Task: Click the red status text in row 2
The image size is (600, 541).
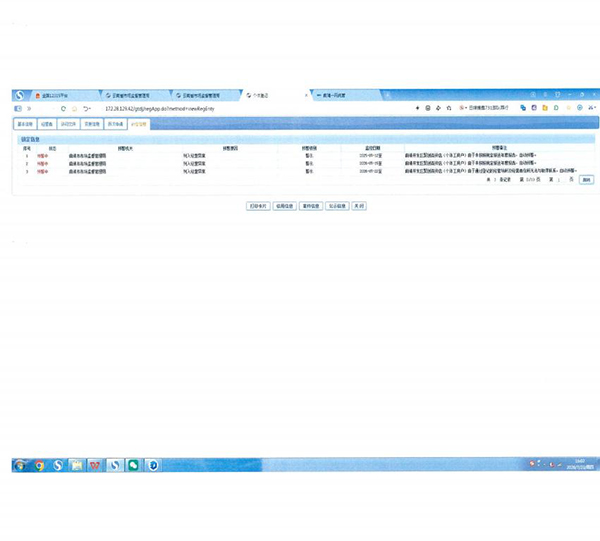Action: pyautogui.click(x=42, y=164)
